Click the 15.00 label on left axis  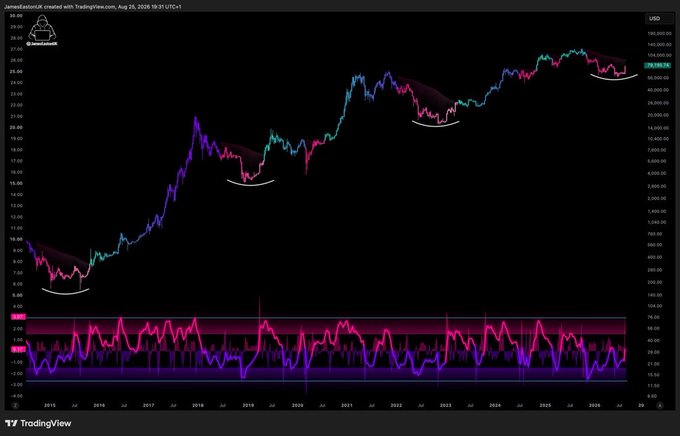pos(16,183)
